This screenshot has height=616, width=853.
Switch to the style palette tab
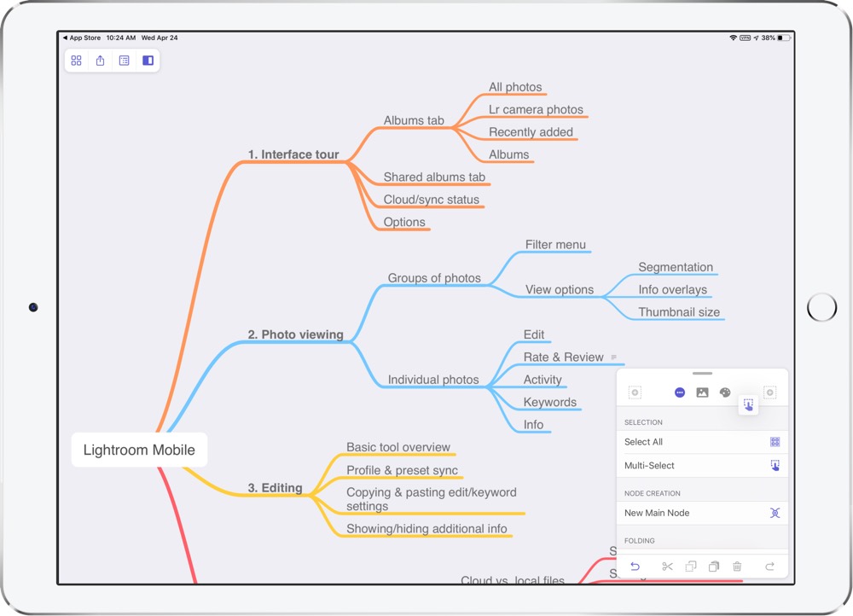pyautogui.click(x=725, y=392)
